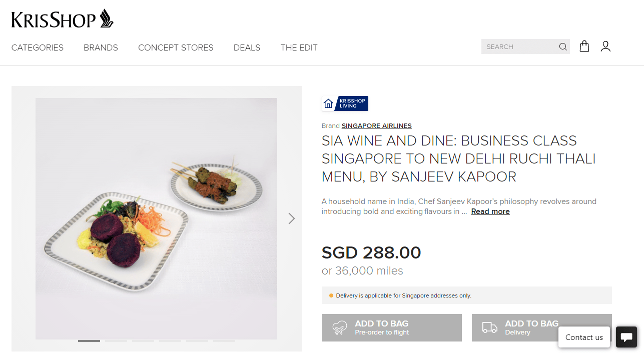Click the Contact us button

[583, 337]
